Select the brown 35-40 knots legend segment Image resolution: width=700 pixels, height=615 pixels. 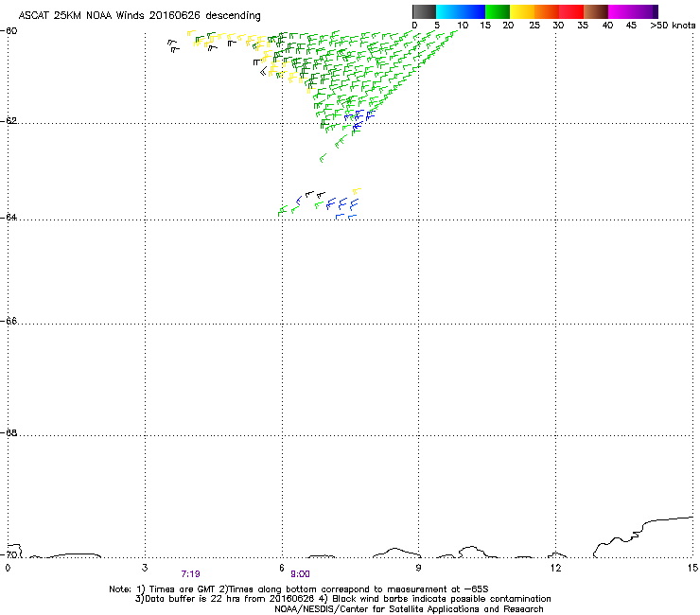click(x=596, y=11)
